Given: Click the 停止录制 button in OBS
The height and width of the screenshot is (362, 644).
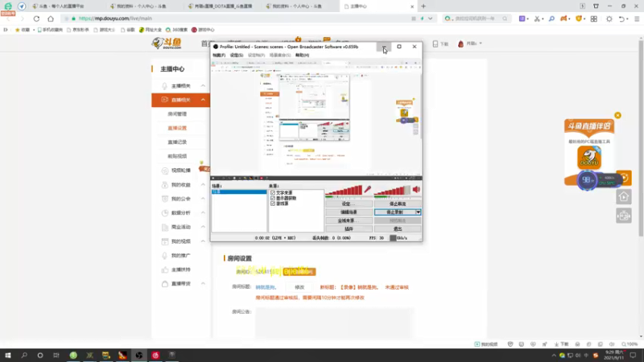Looking at the screenshot, I should tap(394, 212).
